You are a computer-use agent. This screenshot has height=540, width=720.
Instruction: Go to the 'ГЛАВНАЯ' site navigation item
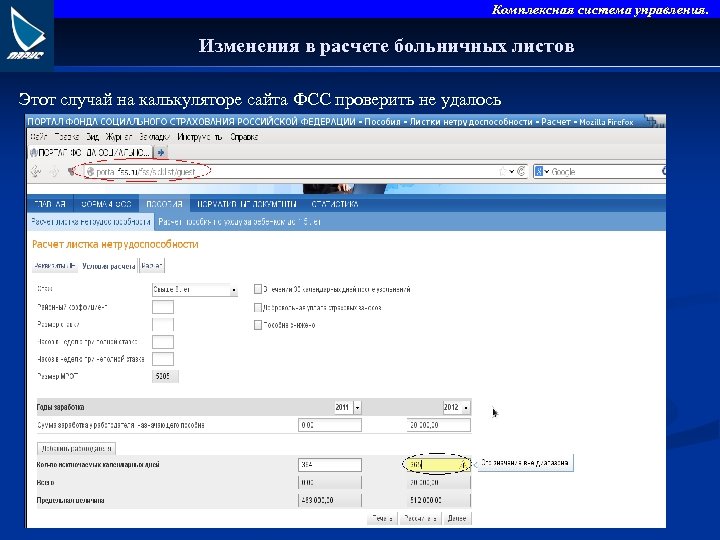coord(50,204)
